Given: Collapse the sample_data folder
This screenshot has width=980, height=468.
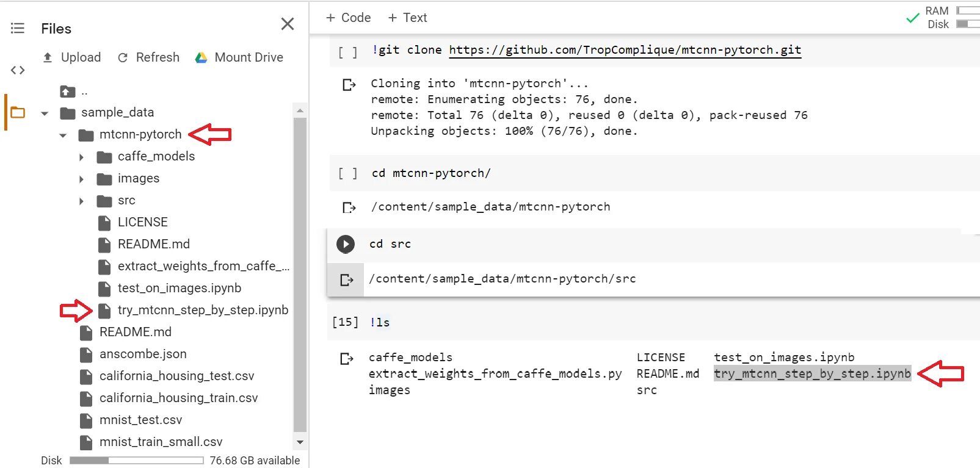Looking at the screenshot, I should pos(45,113).
